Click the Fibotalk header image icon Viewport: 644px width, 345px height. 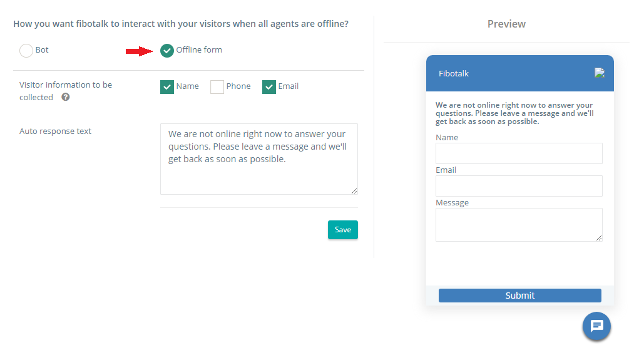(599, 73)
